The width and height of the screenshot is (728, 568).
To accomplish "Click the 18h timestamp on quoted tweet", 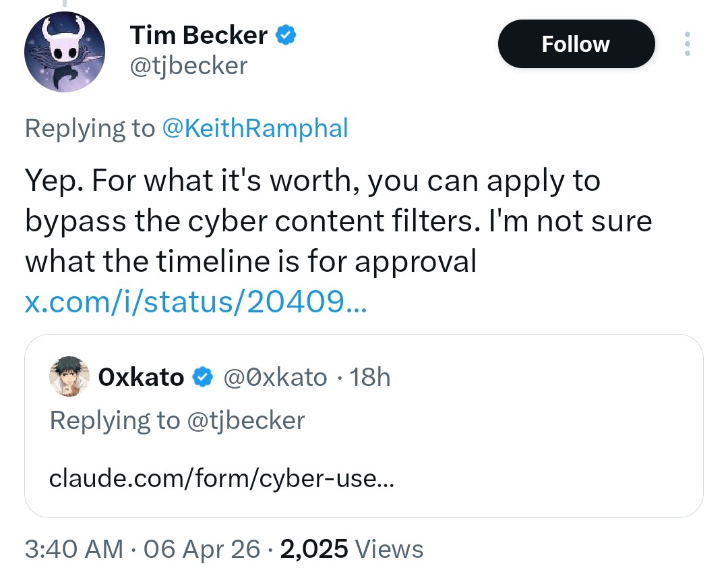I will [x=370, y=377].
